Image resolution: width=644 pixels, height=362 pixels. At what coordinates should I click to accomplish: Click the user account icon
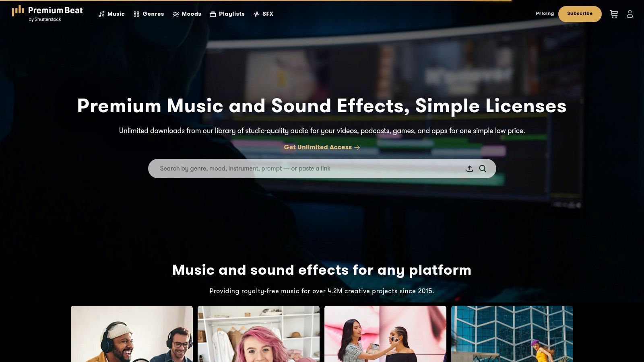pos(630,14)
